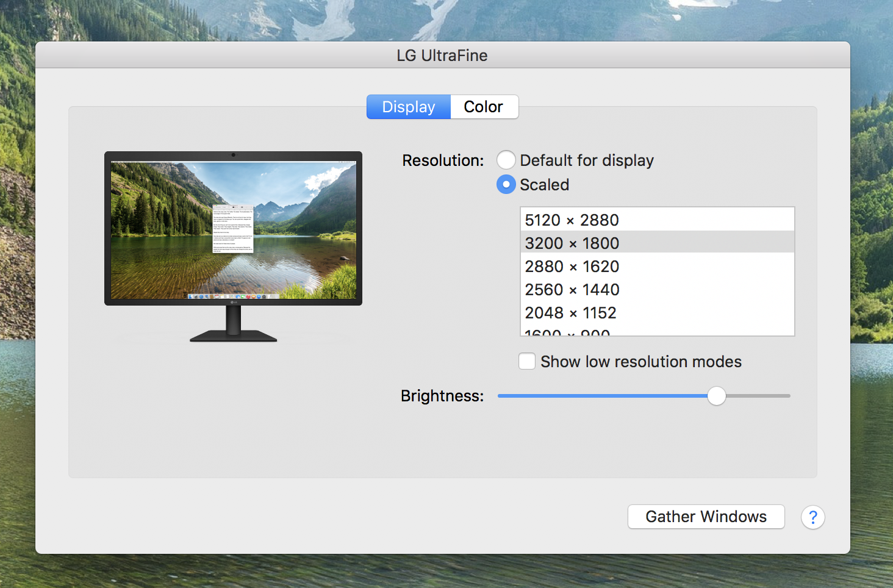Image resolution: width=893 pixels, height=588 pixels.
Task: Open help with the question mark button
Action: [813, 517]
